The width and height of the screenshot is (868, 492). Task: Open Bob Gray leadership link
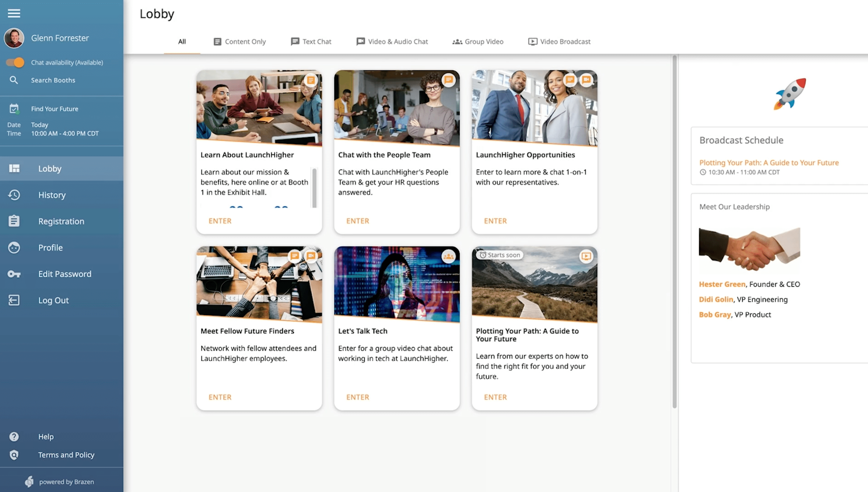pyautogui.click(x=715, y=315)
